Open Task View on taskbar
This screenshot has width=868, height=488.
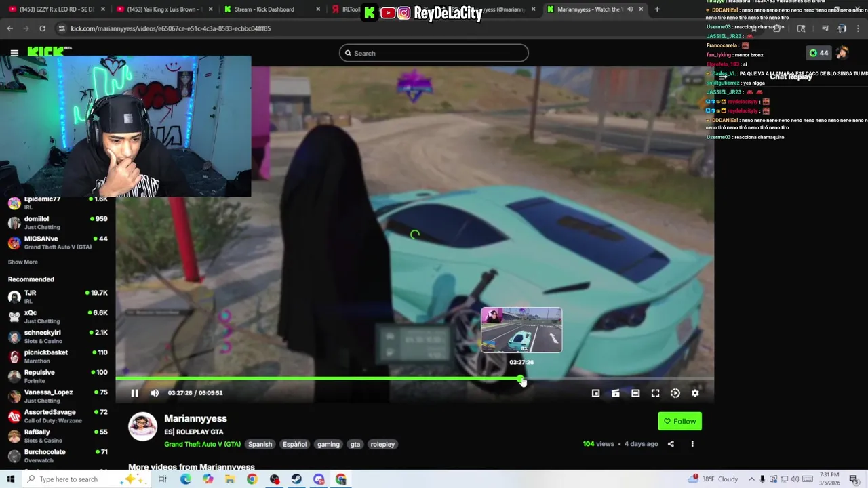[163, 479]
